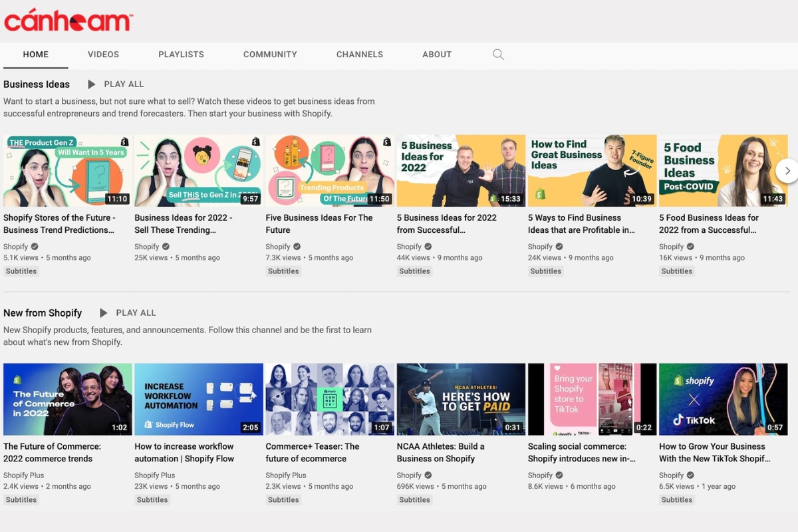The image size is (798, 532).
Task: Open title 'Shopify Stores of the Future'
Action: [x=59, y=224]
